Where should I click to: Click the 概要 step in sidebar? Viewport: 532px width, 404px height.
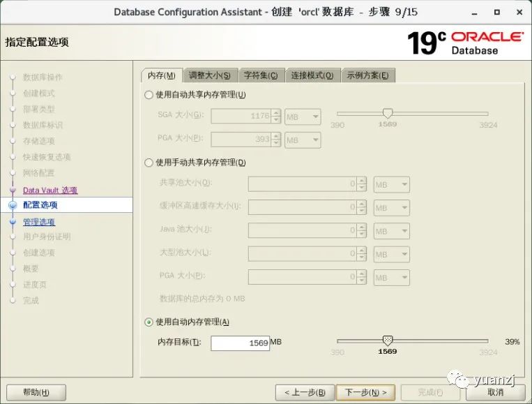31,269
